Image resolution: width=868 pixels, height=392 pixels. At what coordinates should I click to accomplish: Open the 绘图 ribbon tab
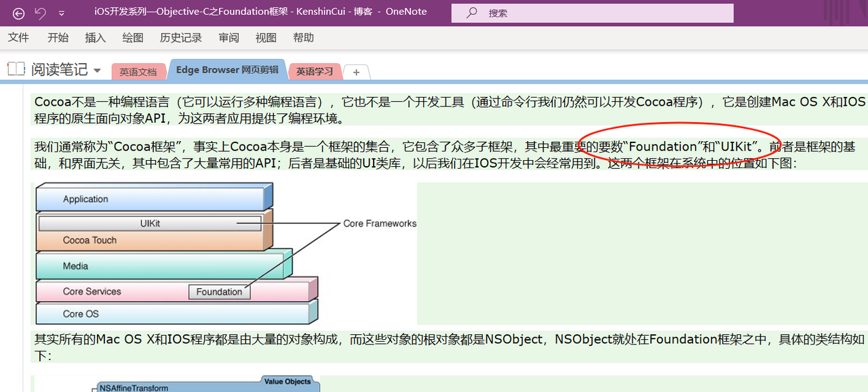pos(133,37)
